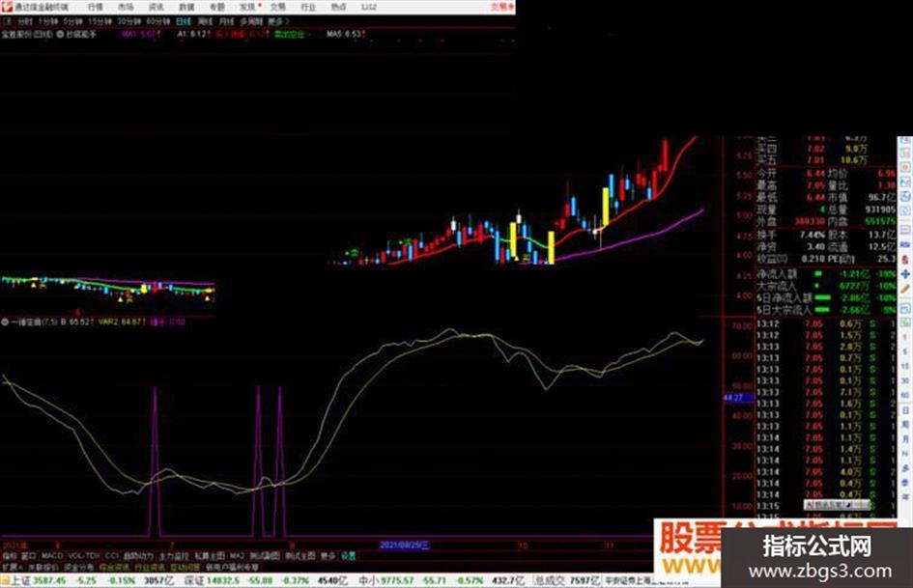Click the 日 icon in the right sidebar
The image size is (913, 588).
(x=905, y=409)
